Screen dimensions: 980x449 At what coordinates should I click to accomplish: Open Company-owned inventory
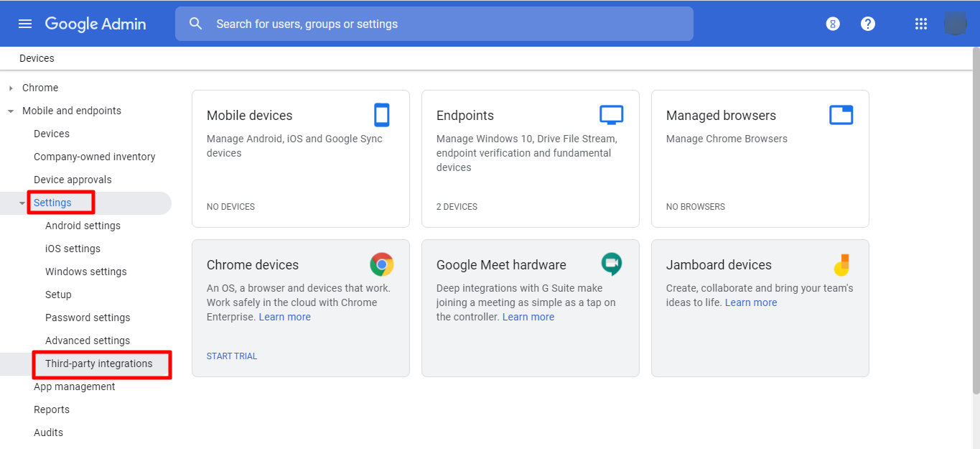coord(95,157)
